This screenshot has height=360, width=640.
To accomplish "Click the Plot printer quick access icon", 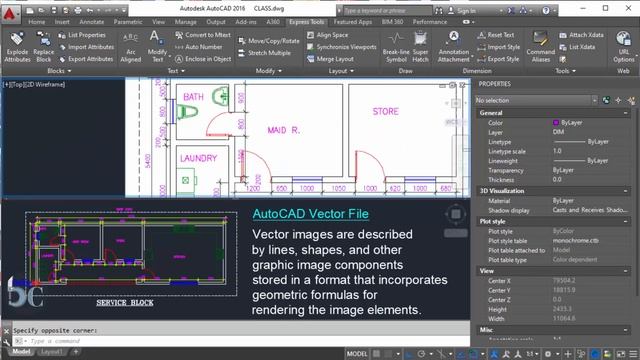I will click(78, 10).
